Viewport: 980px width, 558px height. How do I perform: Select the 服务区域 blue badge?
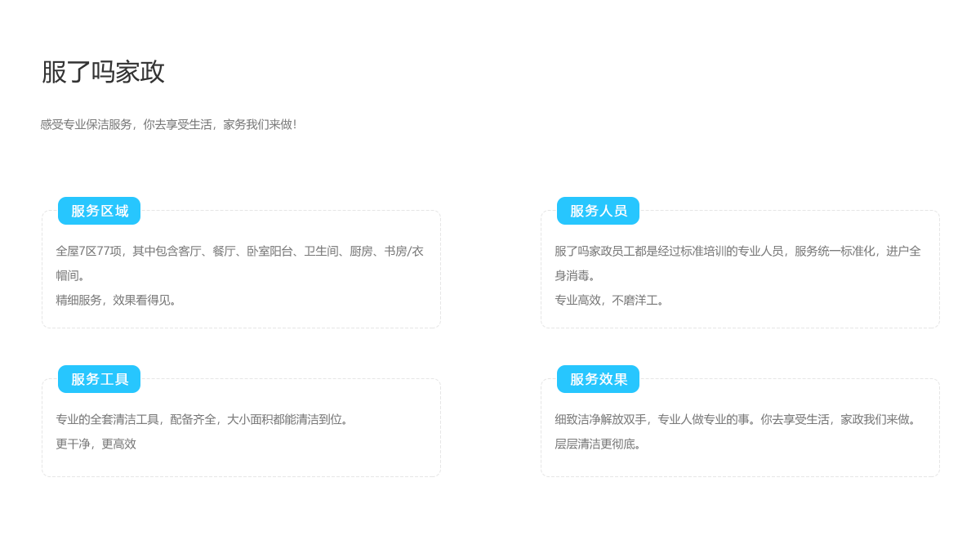(99, 211)
